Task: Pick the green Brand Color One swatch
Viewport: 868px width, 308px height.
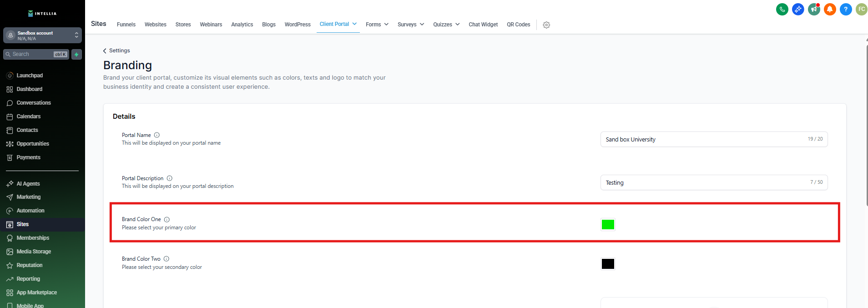Action: point(608,224)
